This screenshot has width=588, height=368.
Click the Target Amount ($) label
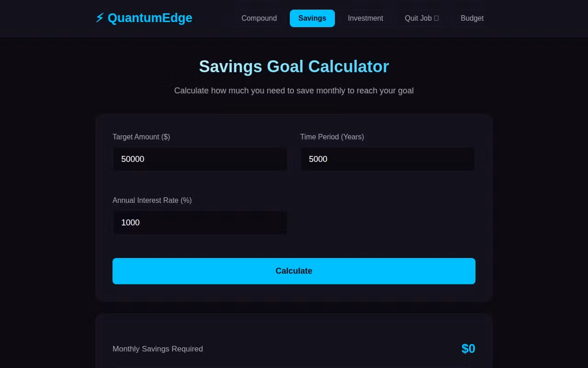pos(141,137)
